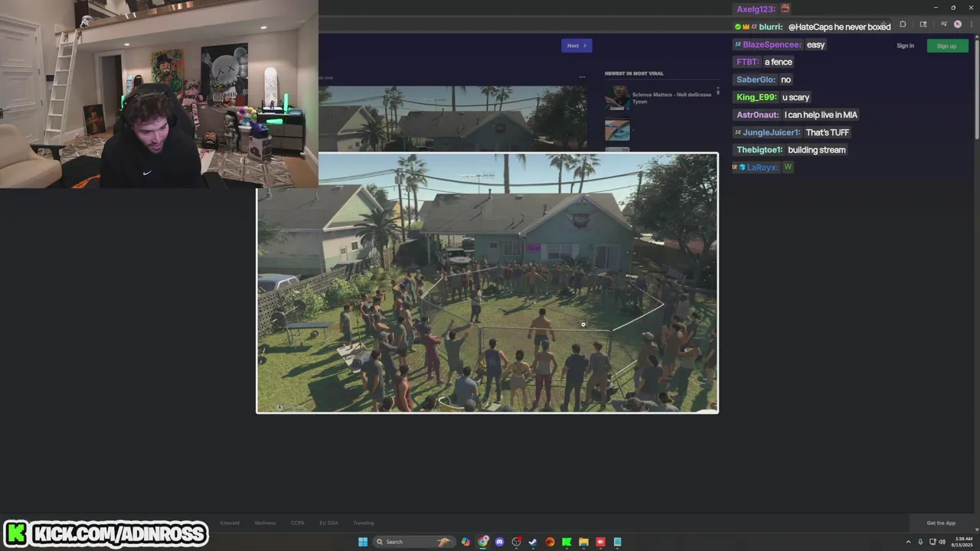Viewport: 980px width, 551px height.
Task: Click the enlarged backyard fight image
Action: click(487, 283)
